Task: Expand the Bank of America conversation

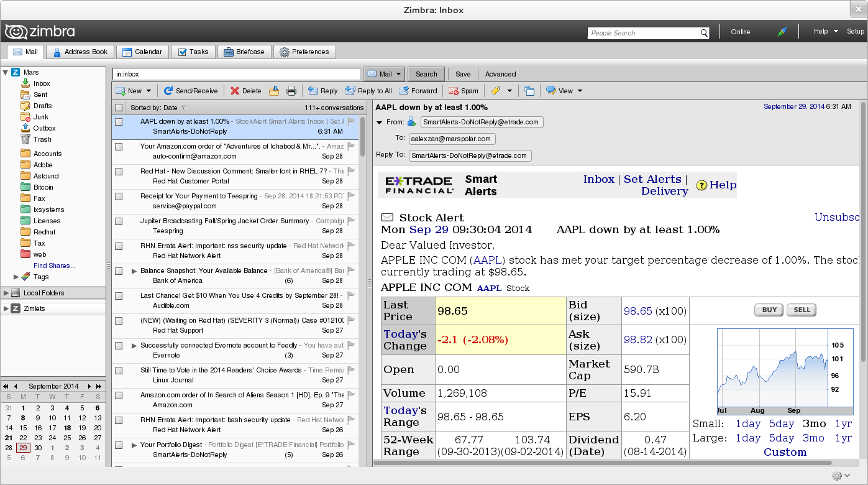Action: (134, 271)
